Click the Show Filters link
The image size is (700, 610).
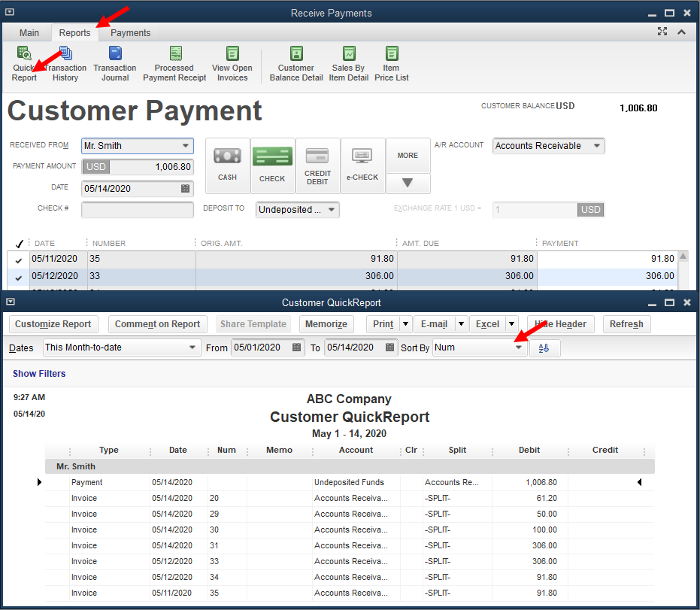pyautogui.click(x=39, y=374)
